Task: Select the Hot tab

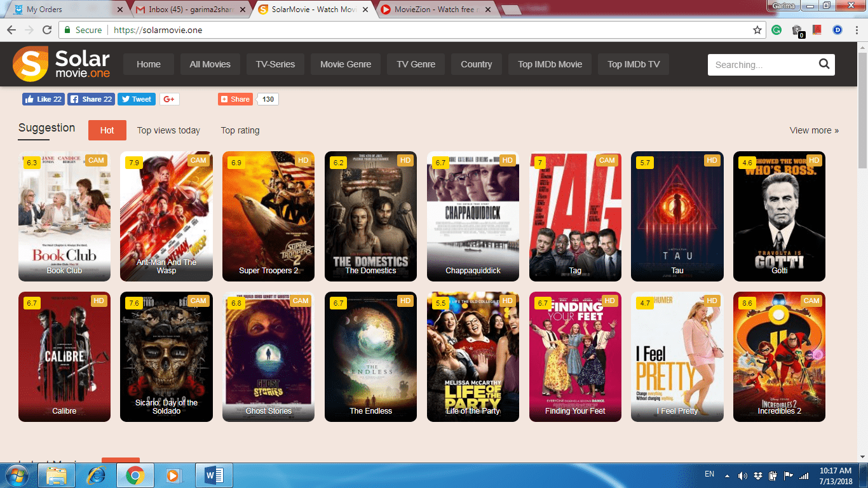Action: [107, 130]
